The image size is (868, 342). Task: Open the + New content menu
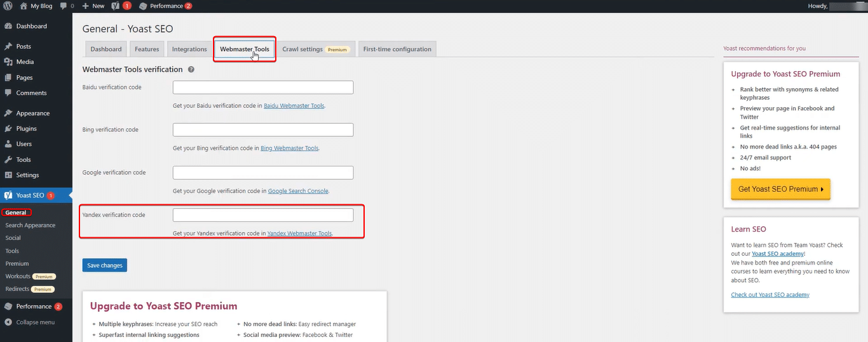[93, 6]
